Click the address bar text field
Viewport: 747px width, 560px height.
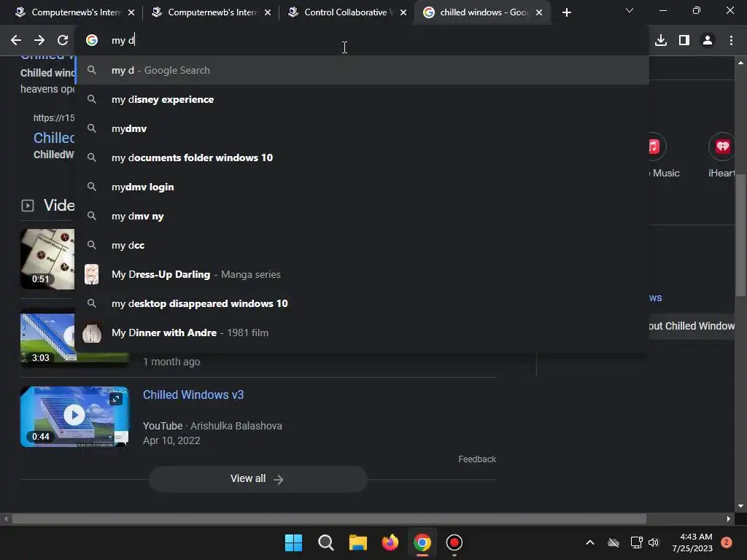362,41
